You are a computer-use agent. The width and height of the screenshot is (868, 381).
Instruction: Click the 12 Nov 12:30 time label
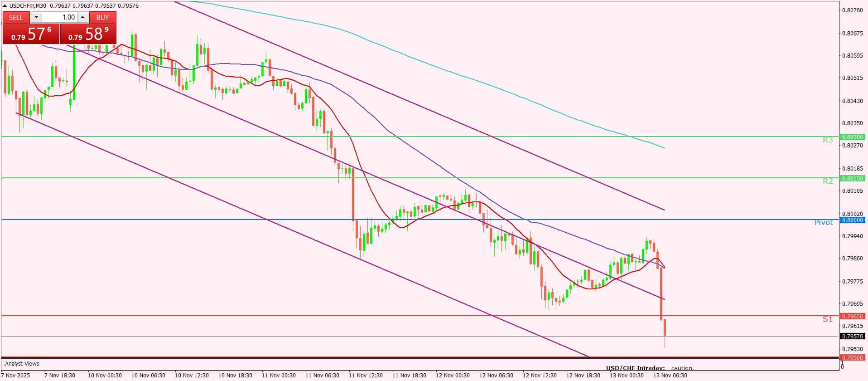(540, 375)
